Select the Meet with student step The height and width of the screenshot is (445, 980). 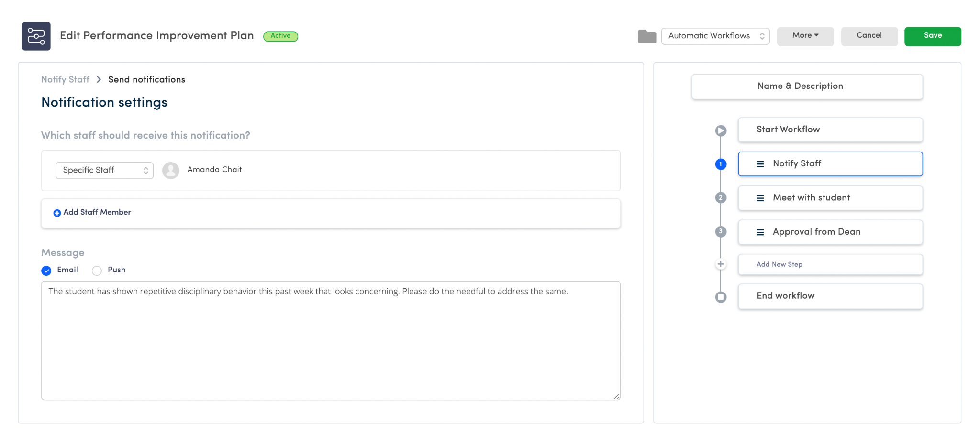click(830, 198)
